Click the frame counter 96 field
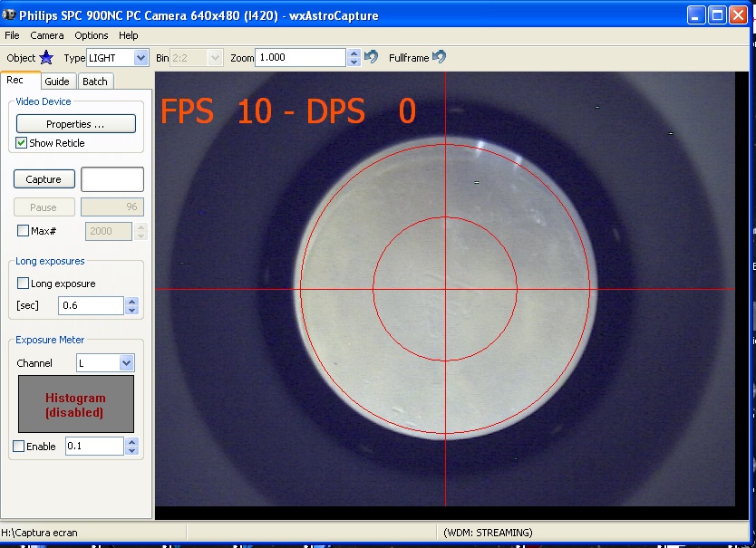The height and width of the screenshot is (548, 756). (x=112, y=207)
